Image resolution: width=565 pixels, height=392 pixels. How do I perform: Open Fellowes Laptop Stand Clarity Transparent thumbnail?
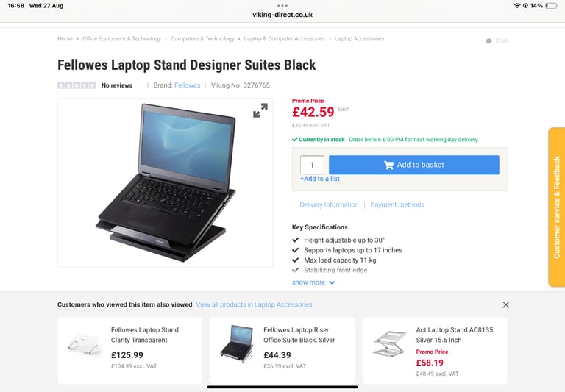click(x=85, y=344)
